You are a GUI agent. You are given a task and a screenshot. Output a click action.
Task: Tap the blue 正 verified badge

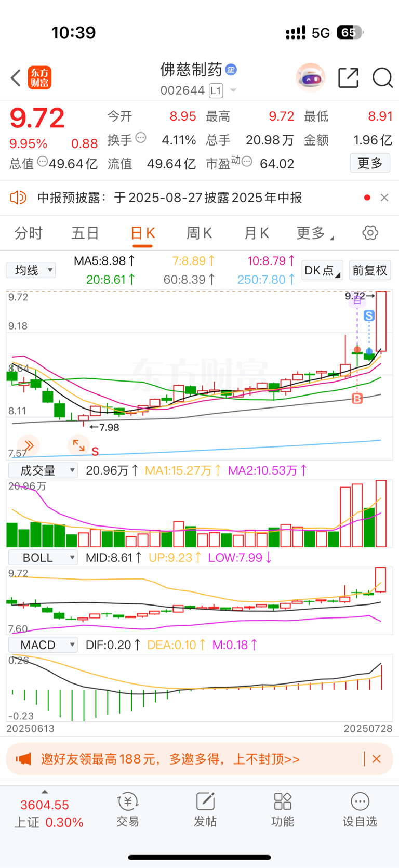(x=231, y=70)
